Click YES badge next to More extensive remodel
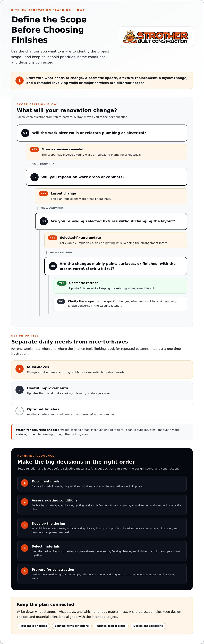The height and width of the screenshot is (644, 204). coord(34,149)
